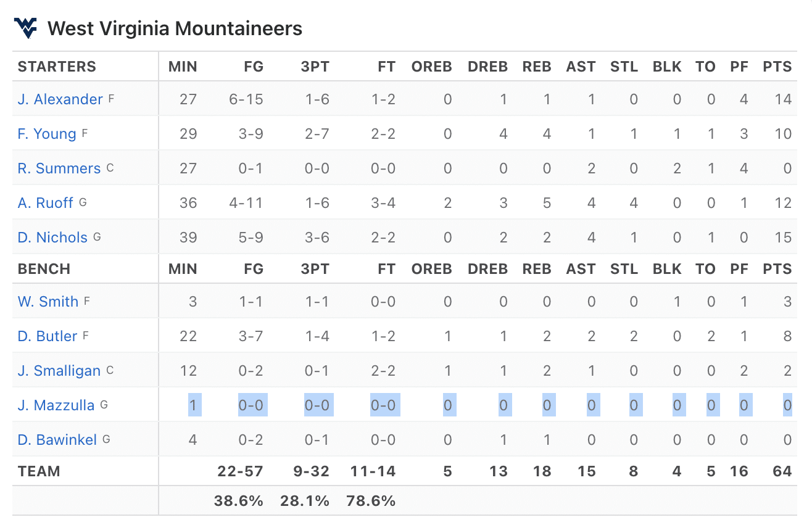Open the J. Mazzulla player link
The height and width of the screenshot is (517, 812).
[x=56, y=405]
